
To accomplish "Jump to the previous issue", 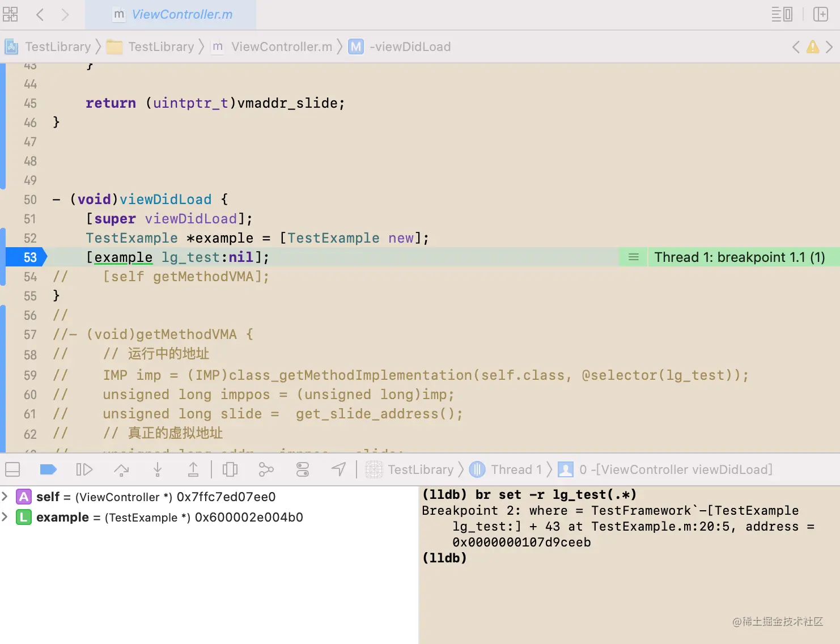I will [x=796, y=46].
